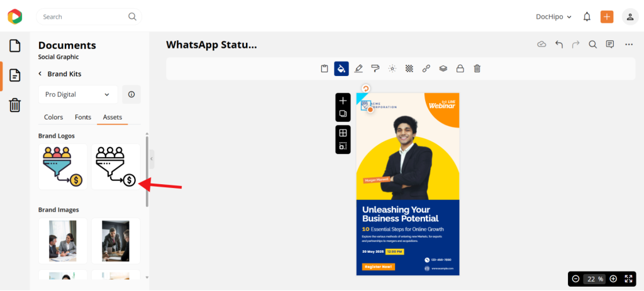
Task: Click the orange plus create button
Action: (x=607, y=17)
